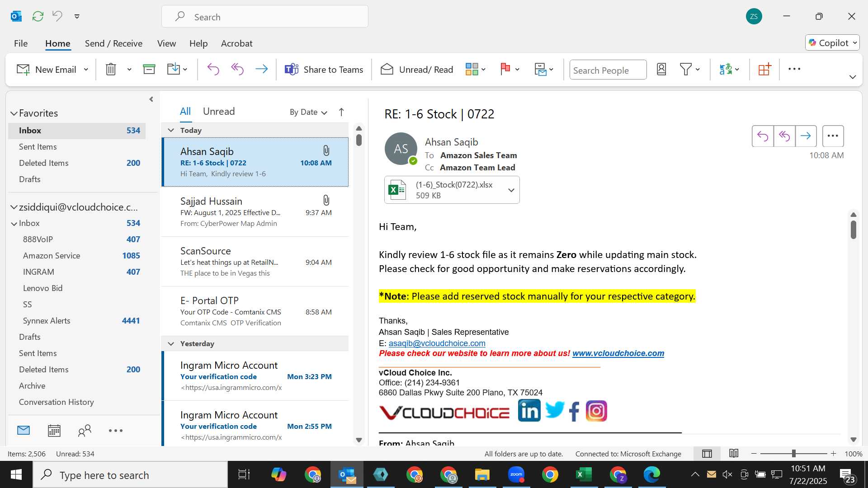Collapse the Yesterday message group
Image resolution: width=868 pixels, height=488 pixels.
pyautogui.click(x=171, y=343)
